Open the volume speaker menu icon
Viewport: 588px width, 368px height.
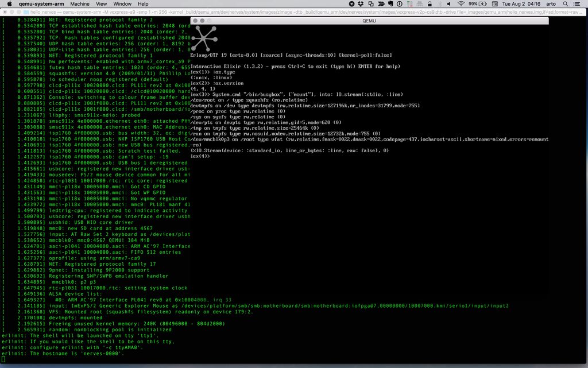pyautogui.click(x=449, y=4)
